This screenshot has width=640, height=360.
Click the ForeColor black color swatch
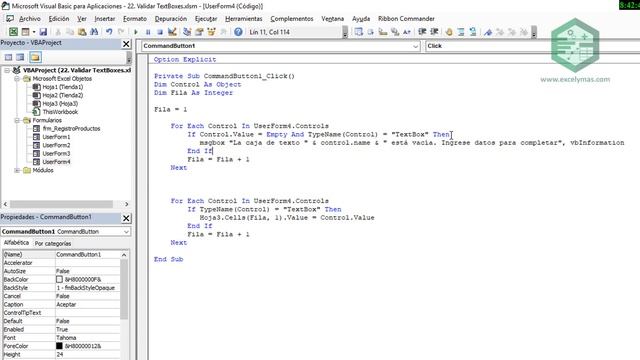coord(59,346)
